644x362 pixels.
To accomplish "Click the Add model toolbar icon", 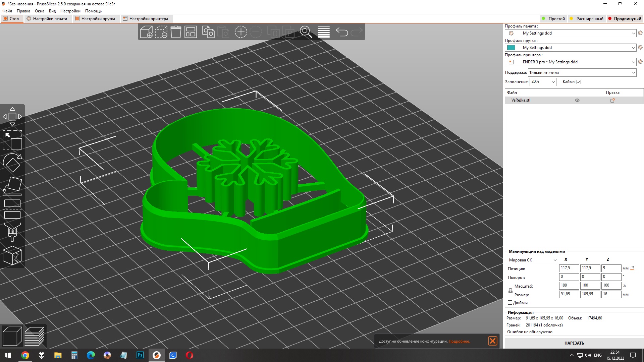I will click(x=146, y=32).
